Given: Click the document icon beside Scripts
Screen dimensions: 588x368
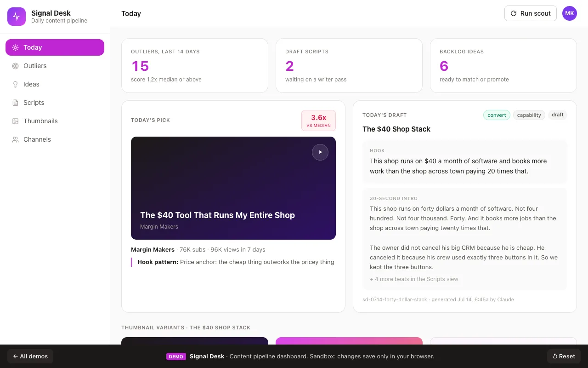Looking at the screenshot, I should pos(15,103).
